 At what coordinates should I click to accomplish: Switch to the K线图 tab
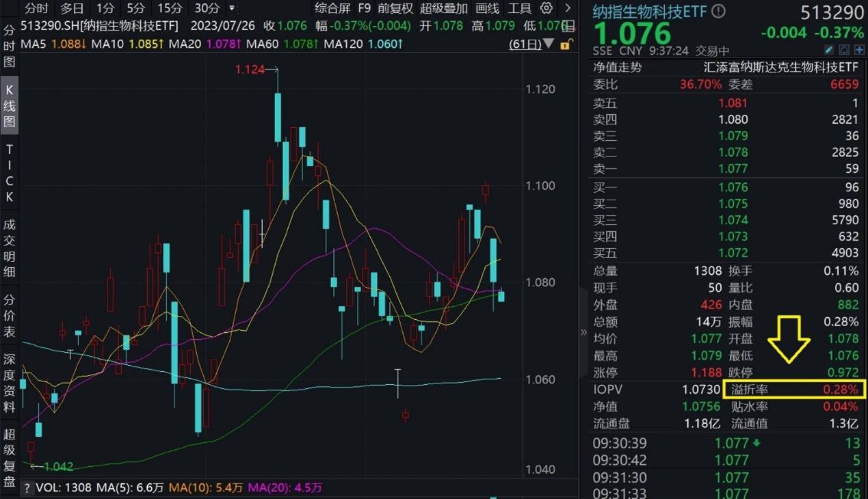(8, 100)
